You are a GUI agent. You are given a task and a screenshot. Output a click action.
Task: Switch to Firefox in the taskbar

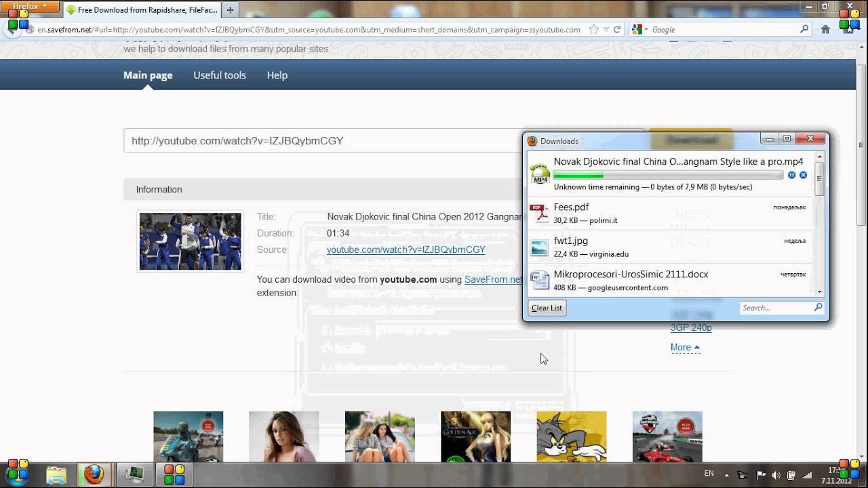pos(94,474)
